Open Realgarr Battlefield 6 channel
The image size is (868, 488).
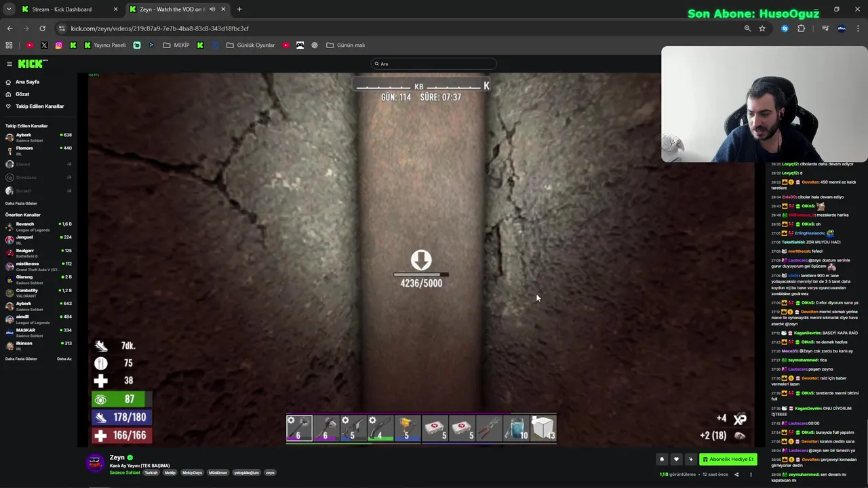click(x=39, y=252)
